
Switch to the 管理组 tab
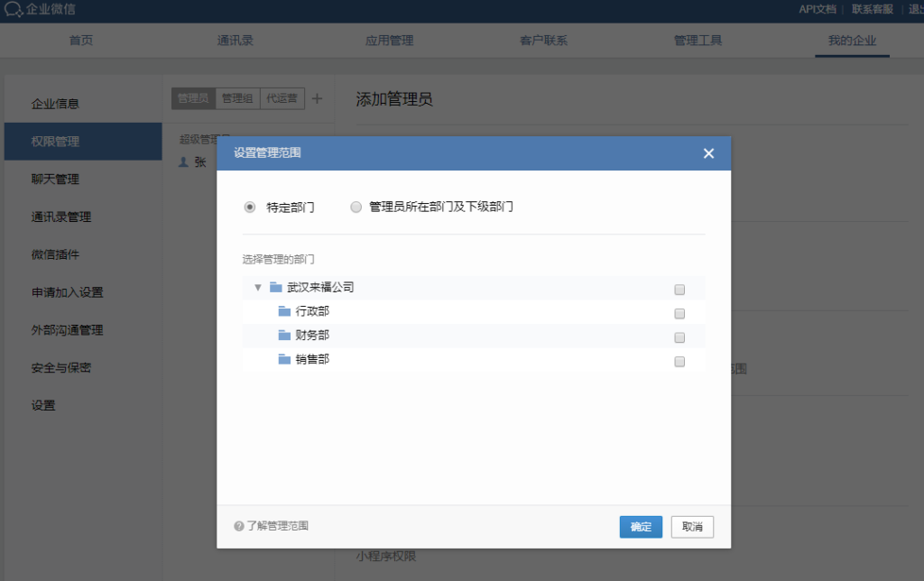coord(236,98)
